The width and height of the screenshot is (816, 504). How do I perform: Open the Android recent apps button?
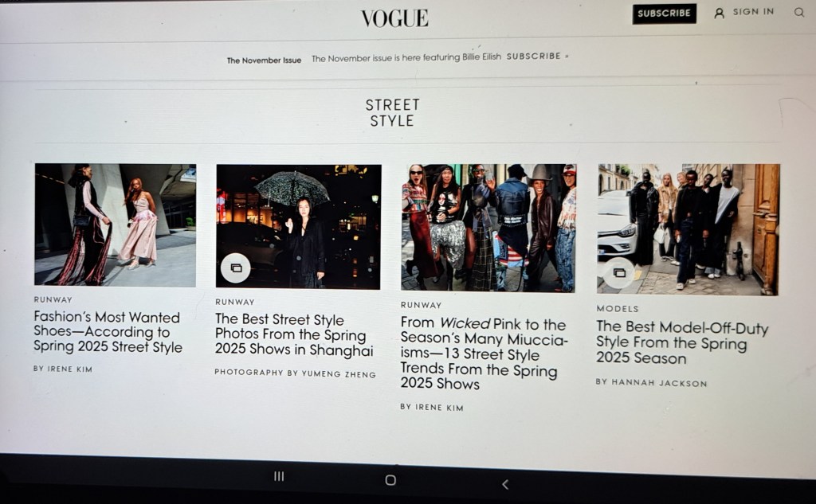pos(279,476)
